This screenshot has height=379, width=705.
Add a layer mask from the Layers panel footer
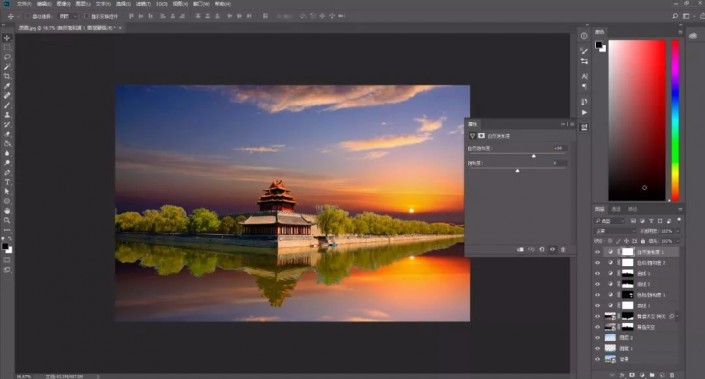[x=632, y=375]
